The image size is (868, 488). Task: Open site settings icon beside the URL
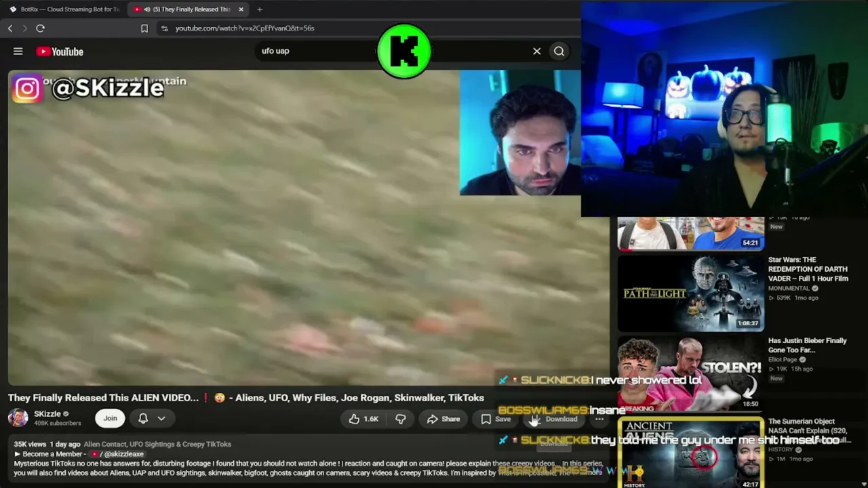click(164, 28)
